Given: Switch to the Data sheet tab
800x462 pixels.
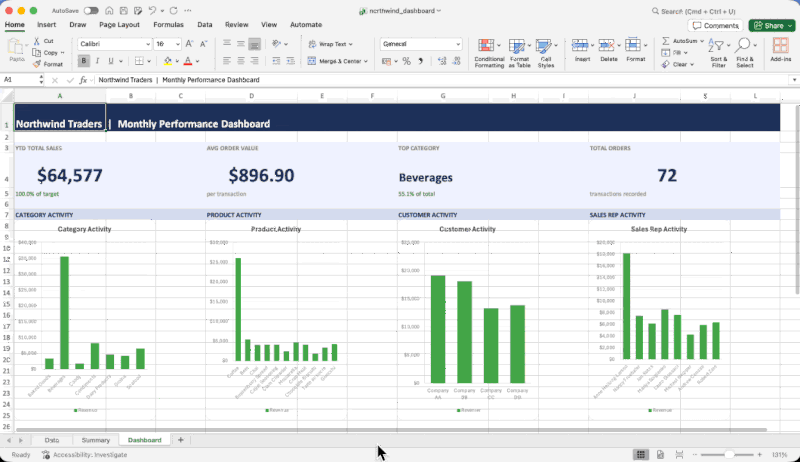Looking at the screenshot, I should coord(52,440).
